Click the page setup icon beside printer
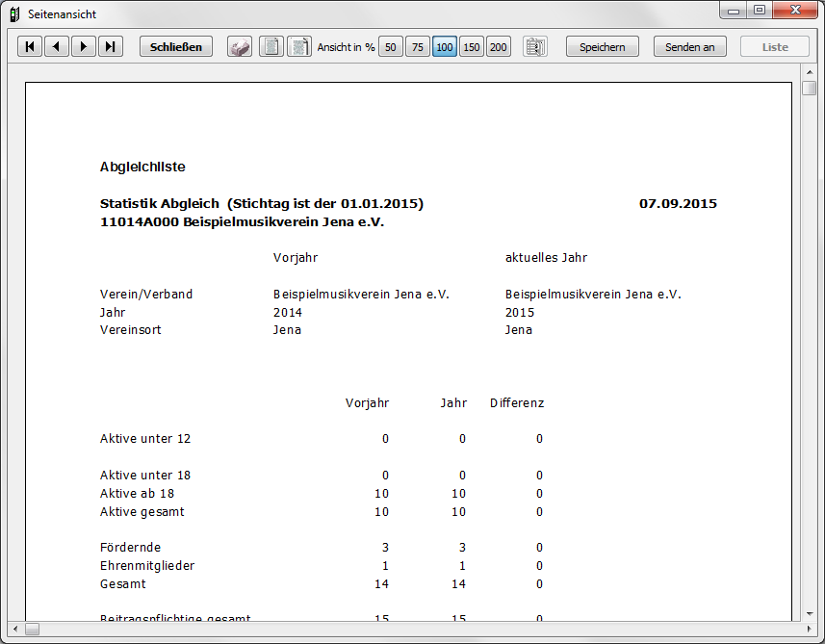The image size is (825, 644). [x=299, y=47]
